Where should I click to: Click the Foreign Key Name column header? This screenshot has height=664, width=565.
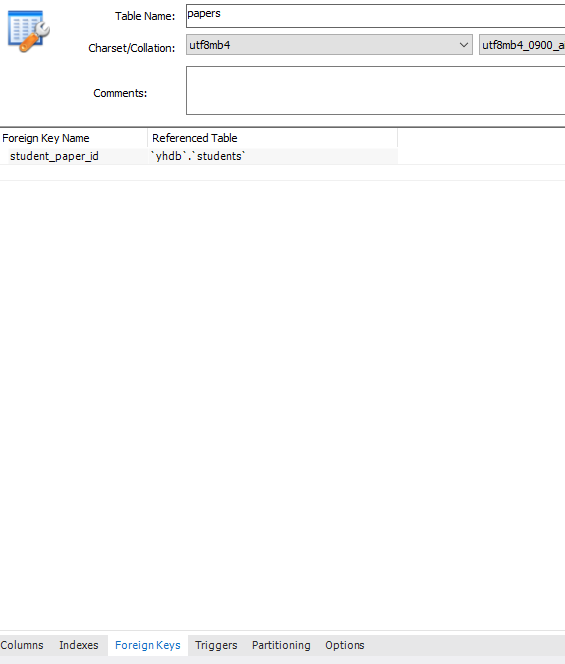(x=74, y=138)
